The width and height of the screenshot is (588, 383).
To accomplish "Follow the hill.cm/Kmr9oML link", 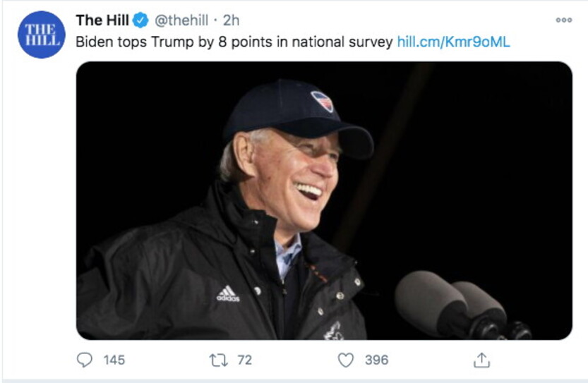I will (453, 42).
